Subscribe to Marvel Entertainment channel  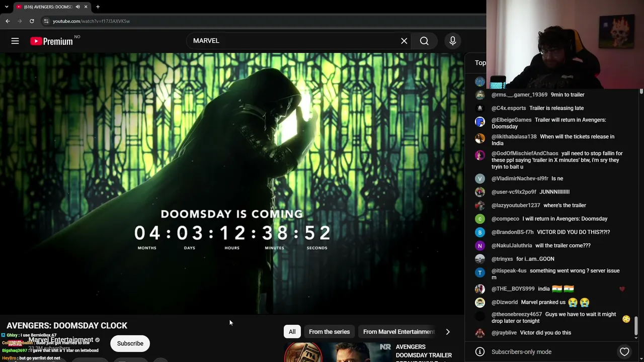click(x=130, y=343)
